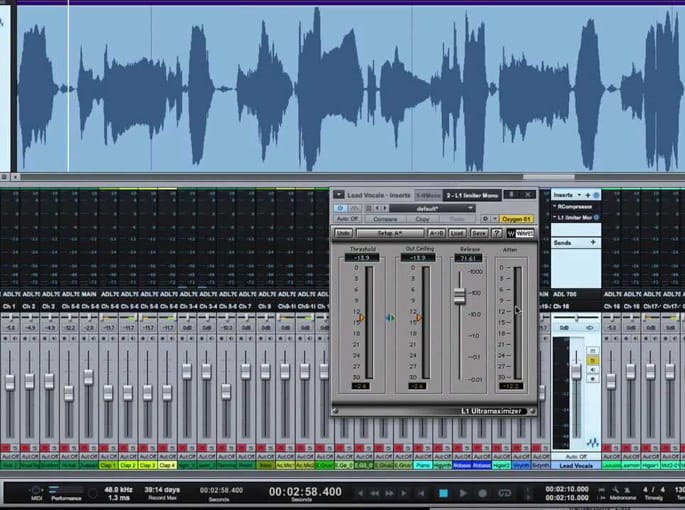685x510 pixels.
Task: Toggle Mute on the Lead Vocals channel
Action: tap(593, 350)
